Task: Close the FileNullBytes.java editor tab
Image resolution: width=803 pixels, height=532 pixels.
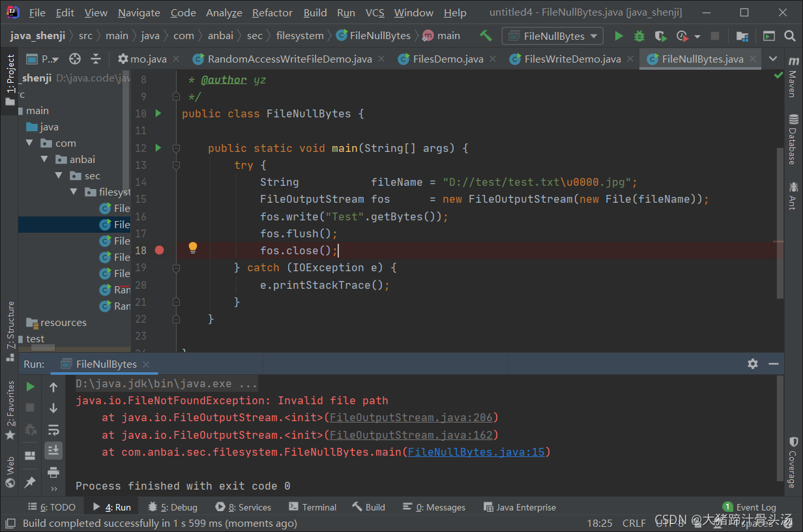Action: pos(753,59)
